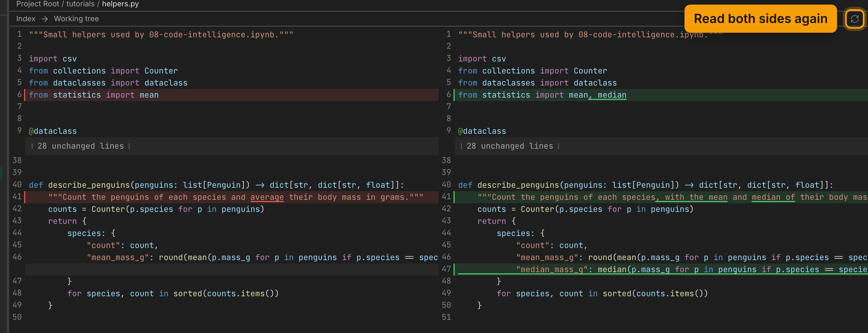
Task: Click 'import csv' in the left pane
Action: pos(53,59)
